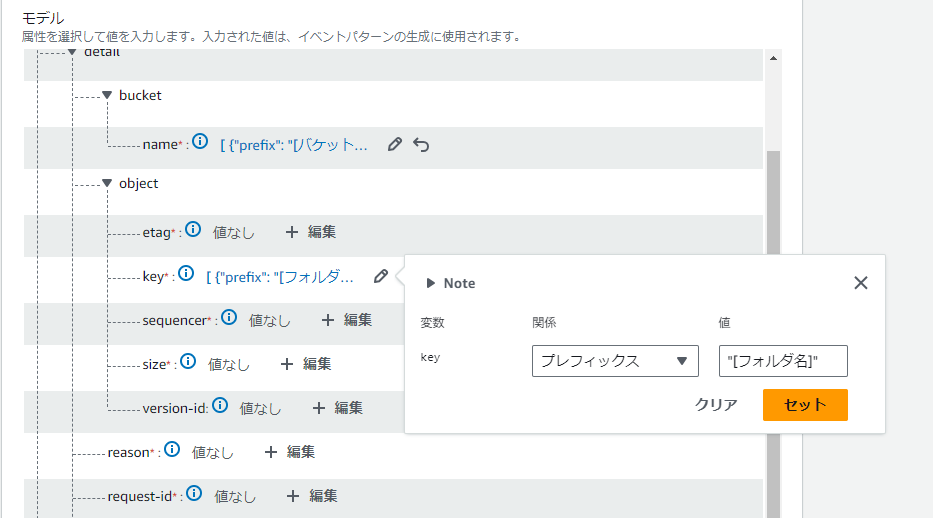Click pencil edit icon for key value
Screen dimensions: 933x518
381,277
